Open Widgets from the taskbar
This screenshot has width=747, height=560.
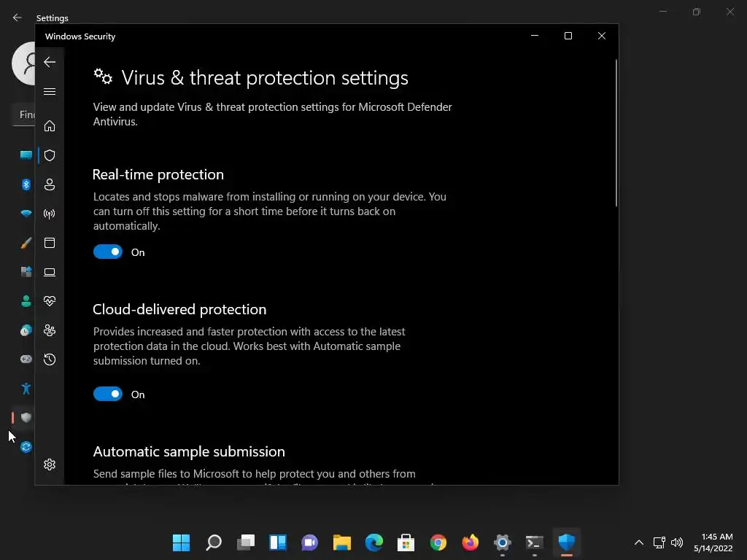[x=278, y=542]
